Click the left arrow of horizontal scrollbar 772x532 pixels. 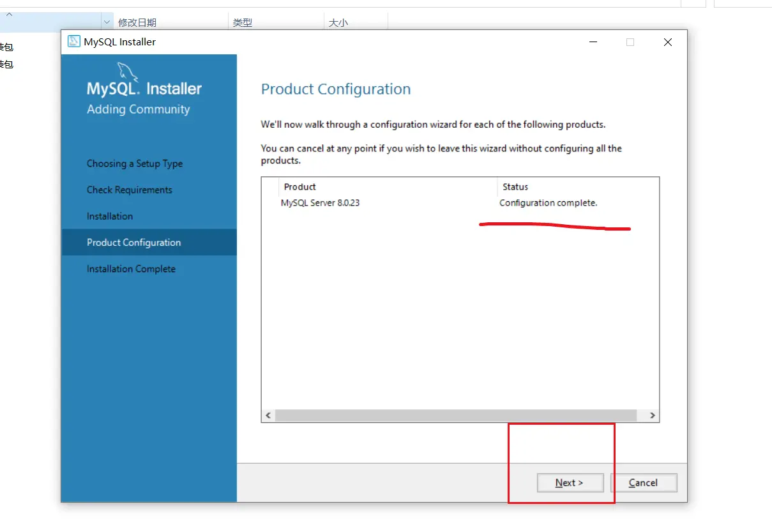(x=268, y=415)
